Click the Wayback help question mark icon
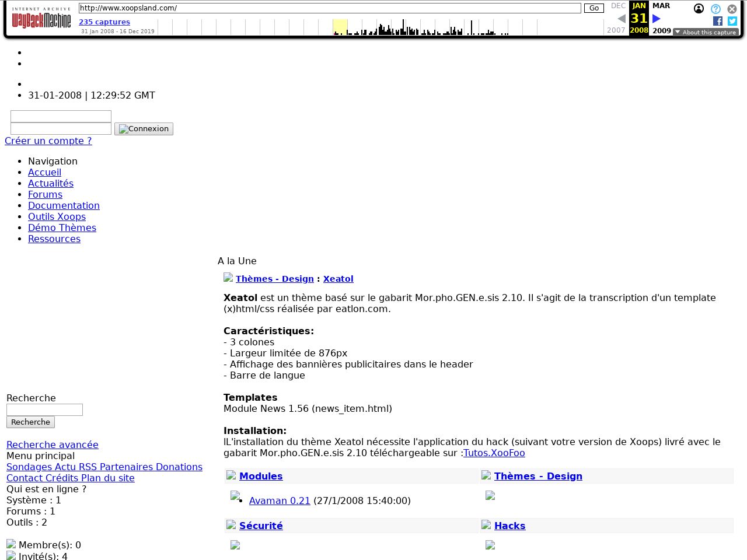 [715, 9]
